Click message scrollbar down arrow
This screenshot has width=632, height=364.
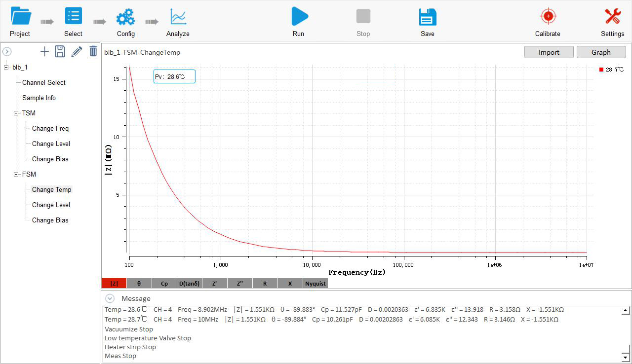coord(626,357)
